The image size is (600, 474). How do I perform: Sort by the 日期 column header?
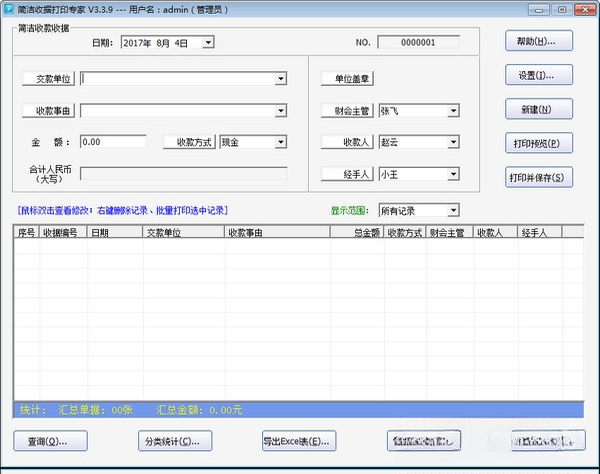tap(115, 232)
